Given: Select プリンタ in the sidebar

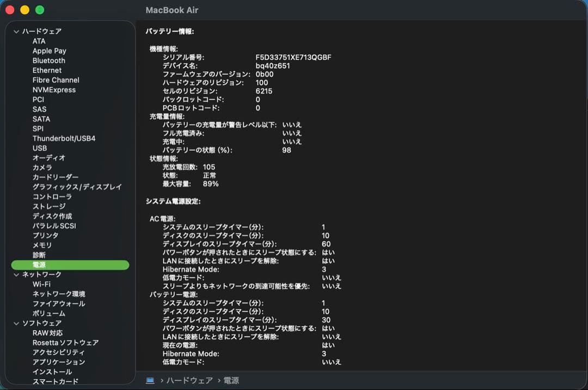Looking at the screenshot, I should pos(45,236).
